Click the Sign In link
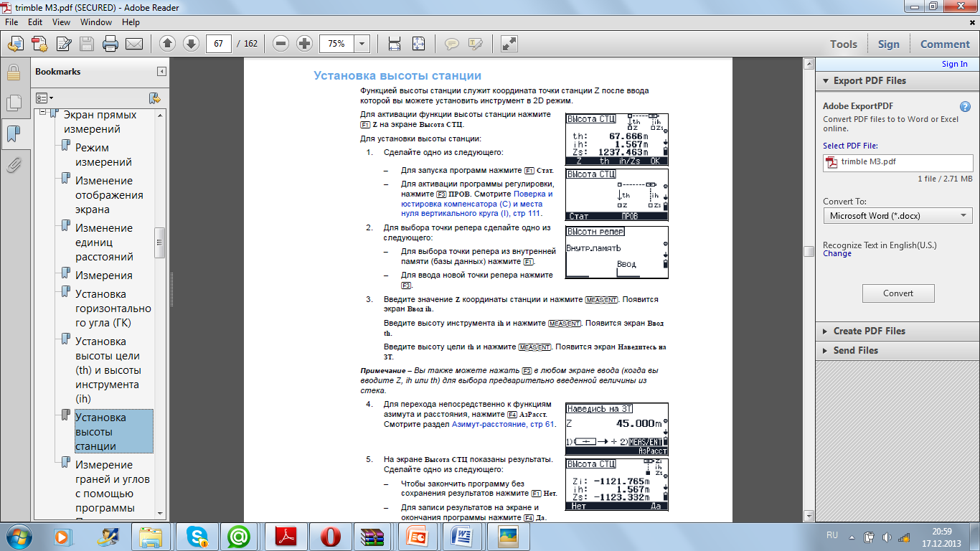Viewport: 980px width, 551px height. [x=954, y=64]
